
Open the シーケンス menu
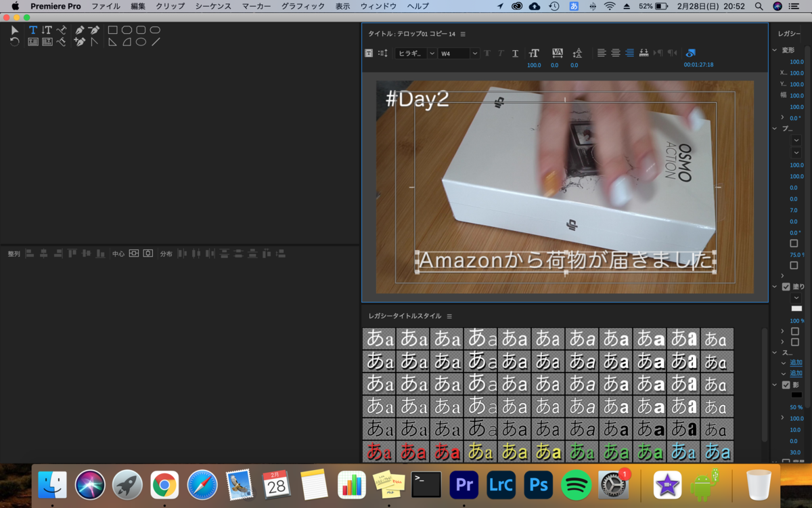coord(213,6)
